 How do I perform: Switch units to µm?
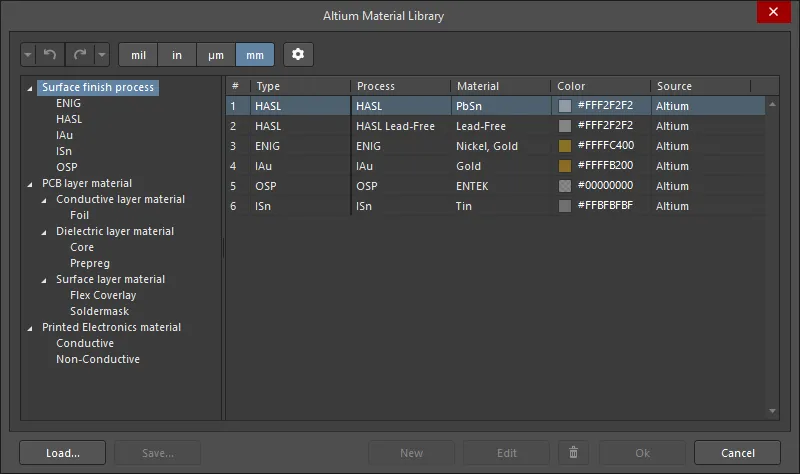(216, 55)
